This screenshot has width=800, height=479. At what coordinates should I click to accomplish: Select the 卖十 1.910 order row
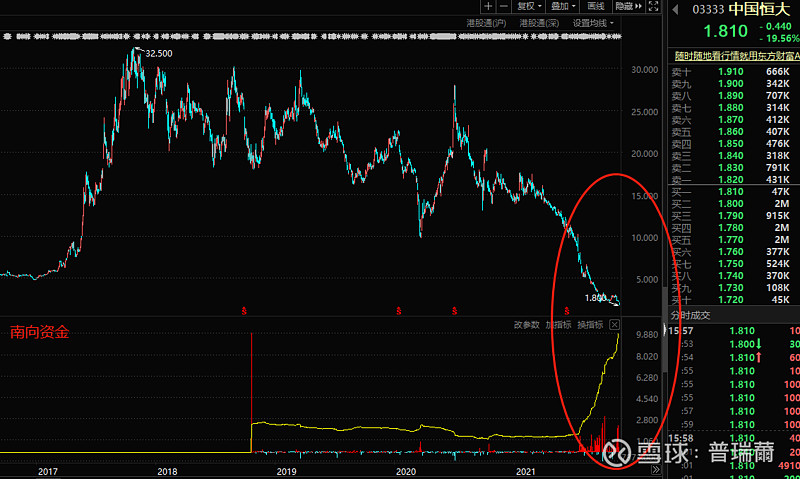pos(734,71)
